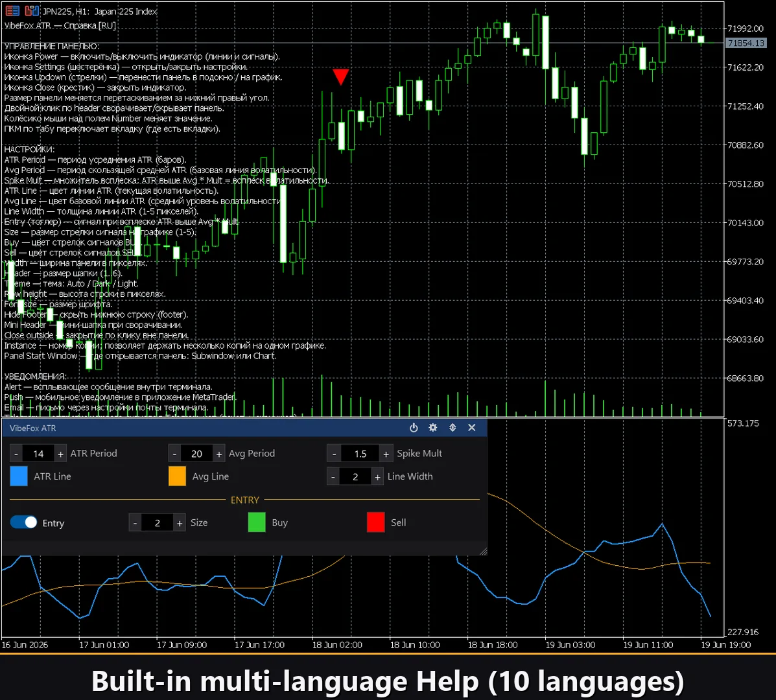This screenshot has width=776, height=700.
Task: Click the chart icon before the JPN225 title
Action: pyautogui.click(x=32, y=11)
